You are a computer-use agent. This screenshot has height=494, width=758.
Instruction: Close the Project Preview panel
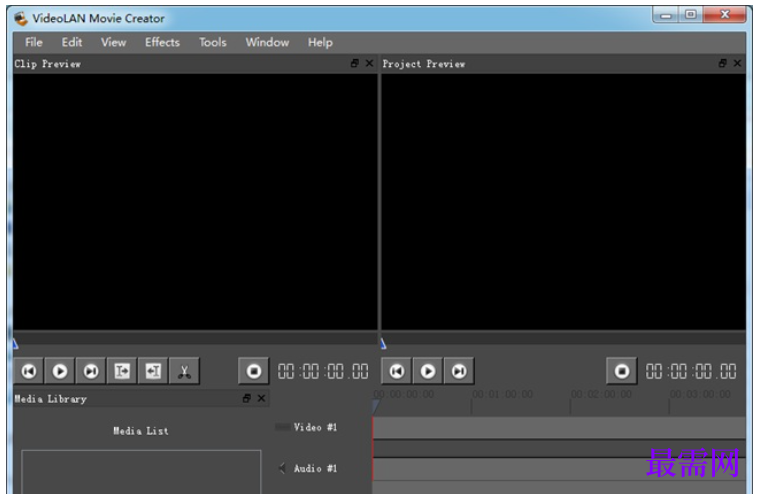(x=737, y=63)
